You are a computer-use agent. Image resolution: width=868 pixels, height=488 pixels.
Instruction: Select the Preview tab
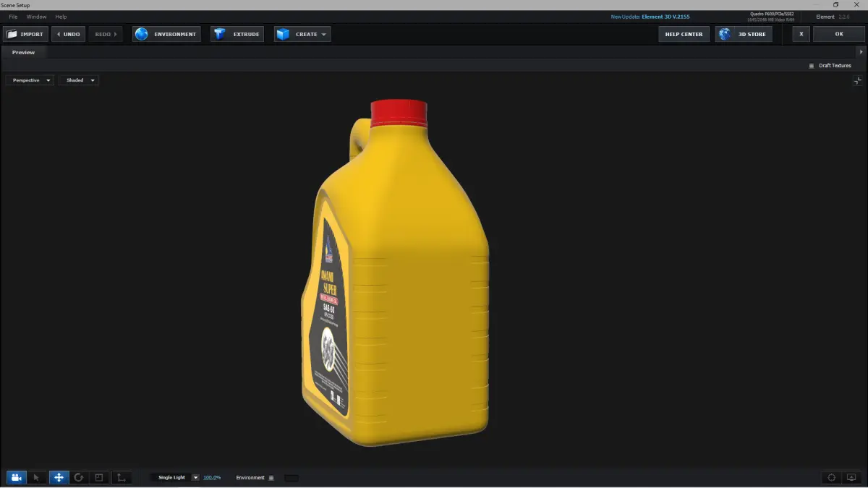tap(23, 52)
